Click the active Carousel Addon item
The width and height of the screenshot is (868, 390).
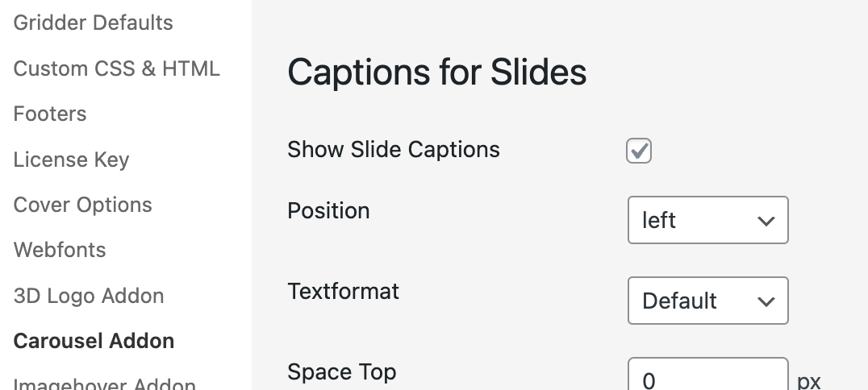coord(94,341)
